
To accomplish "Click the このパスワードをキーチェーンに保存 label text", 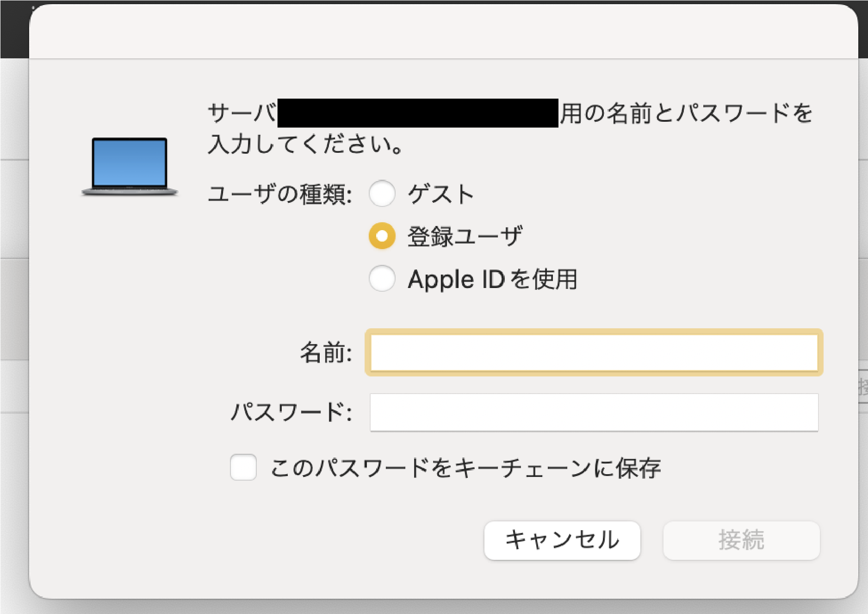I will click(x=465, y=468).
